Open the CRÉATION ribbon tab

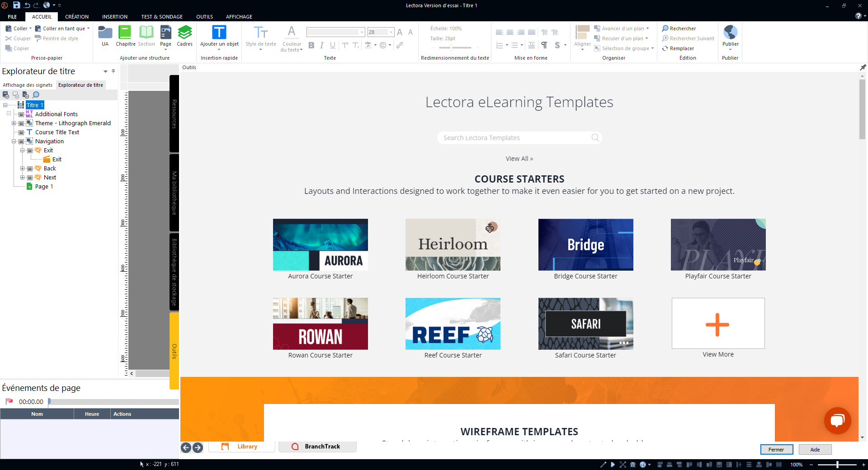tap(77, 17)
